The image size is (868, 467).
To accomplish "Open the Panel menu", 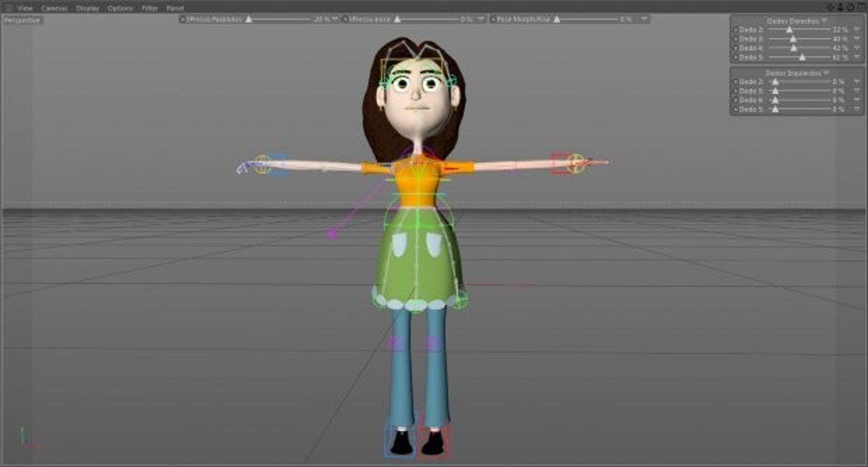I will point(175,8).
